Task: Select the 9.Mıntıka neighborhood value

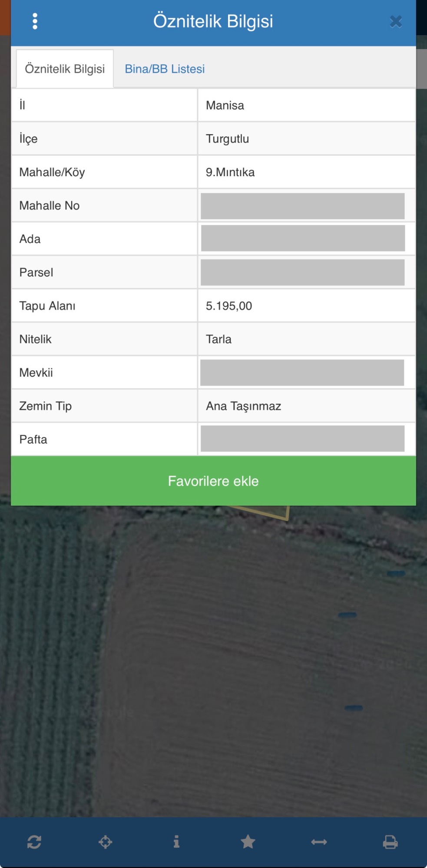Action: pos(230,172)
